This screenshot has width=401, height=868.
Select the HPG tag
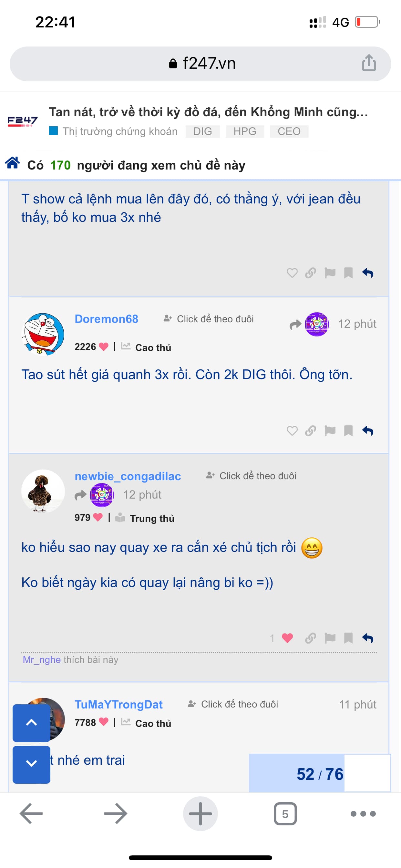point(245,131)
